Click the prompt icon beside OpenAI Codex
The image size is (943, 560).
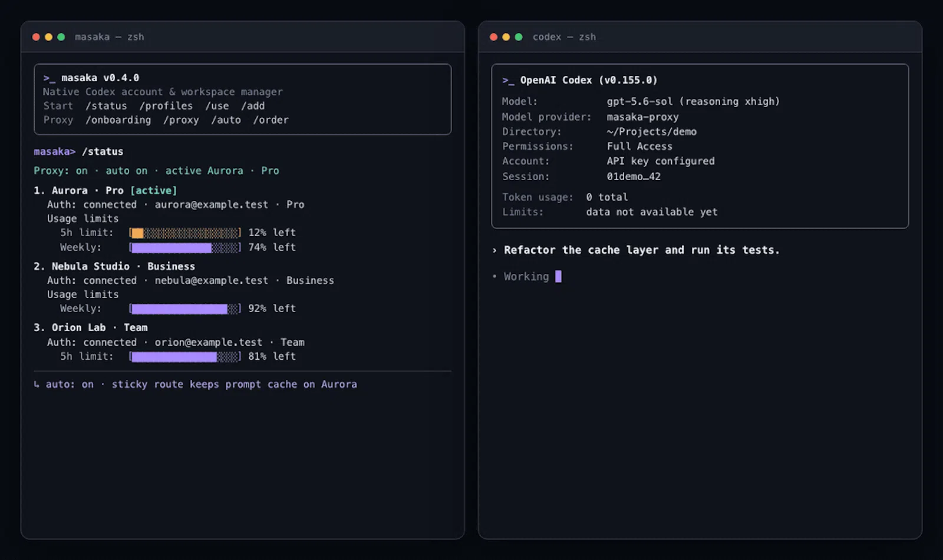(x=508, y=81)
